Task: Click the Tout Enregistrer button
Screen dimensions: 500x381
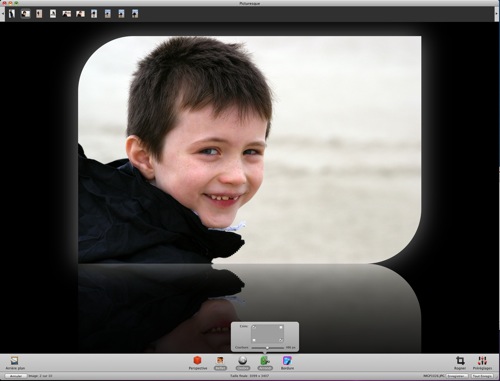Action: coord(481,376)
